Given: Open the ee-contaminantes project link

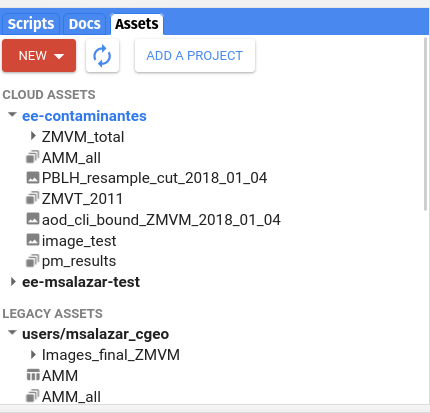Looking at the screenshot, I should pyautogui.click(x=84, y=116).
